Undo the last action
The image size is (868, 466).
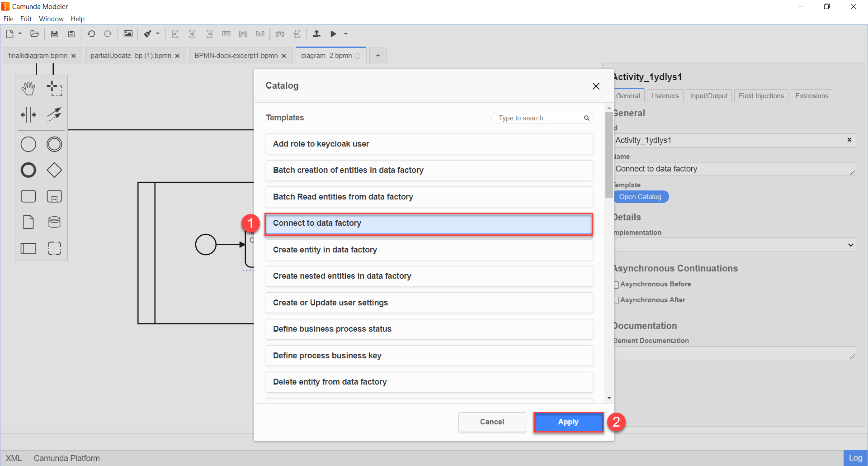coord(91,34)
